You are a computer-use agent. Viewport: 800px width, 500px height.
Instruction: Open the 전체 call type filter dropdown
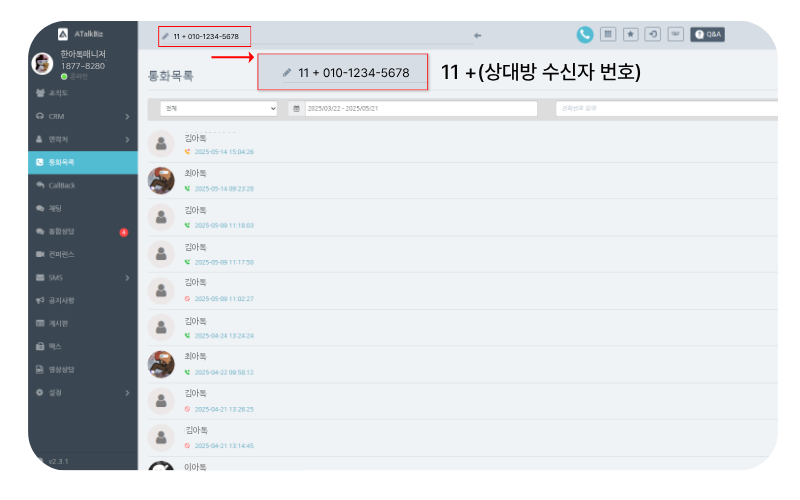[218, 109]
